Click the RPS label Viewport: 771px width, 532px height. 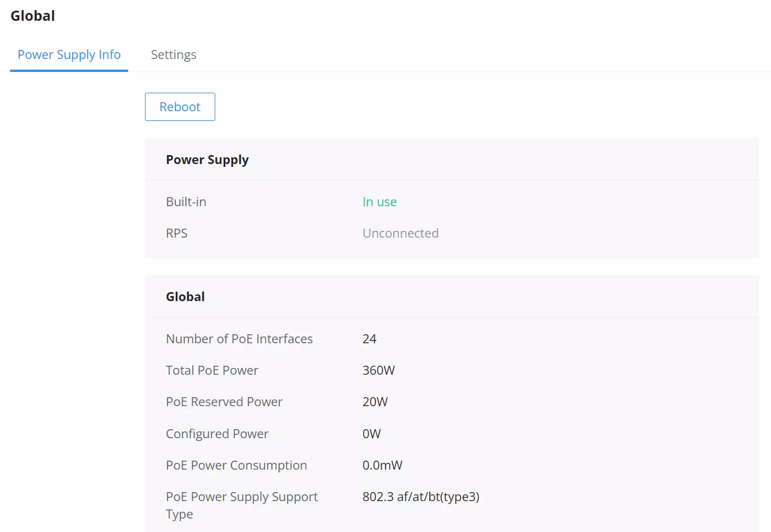(176, 233)
